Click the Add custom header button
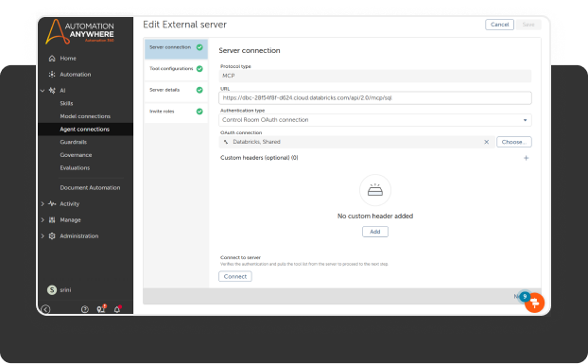The image size is (588, 364). (x=375, y=232)
